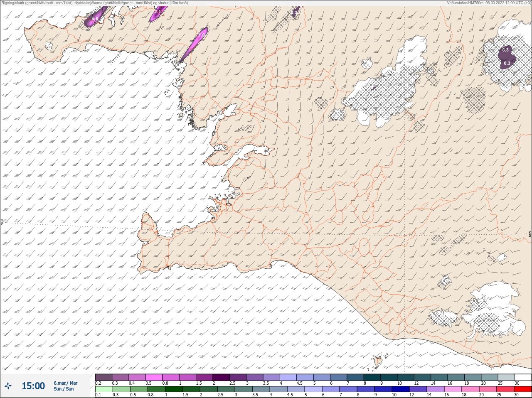Click the 0.1 label under rain scale
The width and height of the screenshot is (532, 398).
[98, 395]
